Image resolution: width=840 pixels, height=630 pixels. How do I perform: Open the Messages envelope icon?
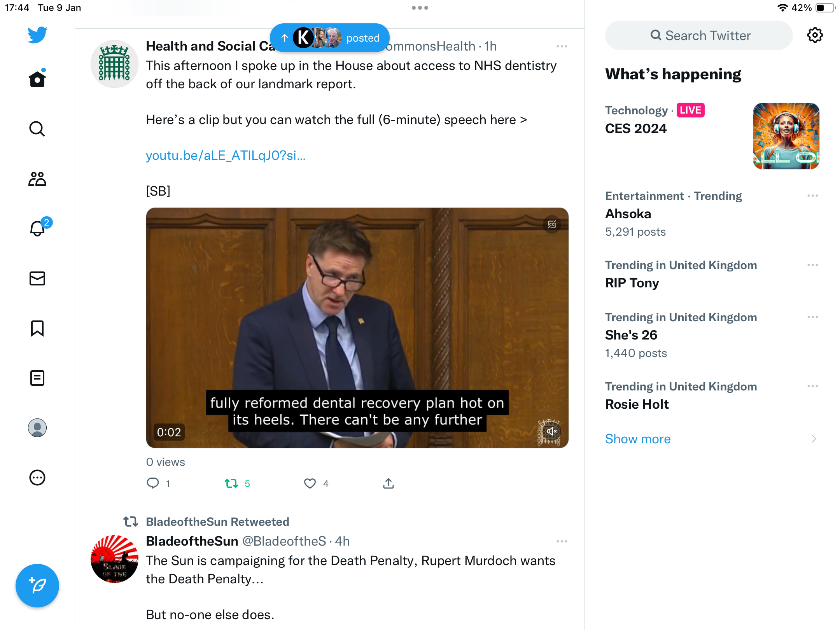37,278
